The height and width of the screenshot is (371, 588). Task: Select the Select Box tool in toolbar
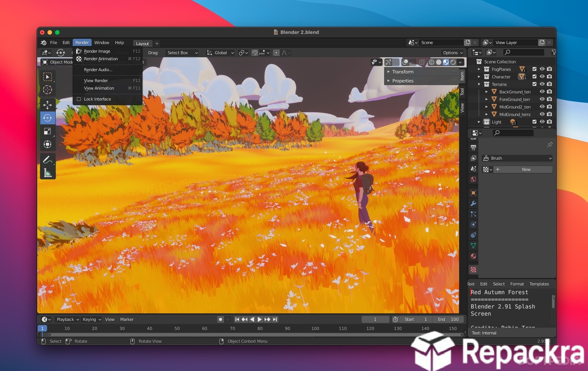click(x=47, y=77)
